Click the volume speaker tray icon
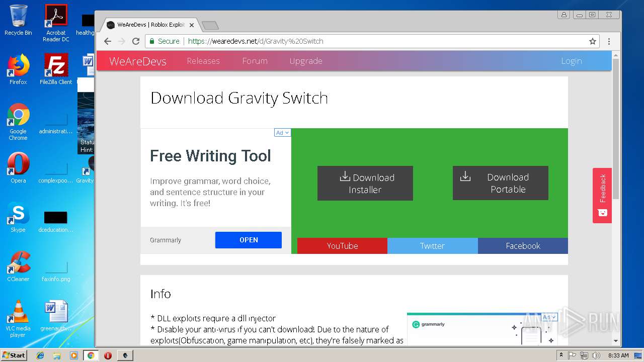 click(x=596, y=355)
